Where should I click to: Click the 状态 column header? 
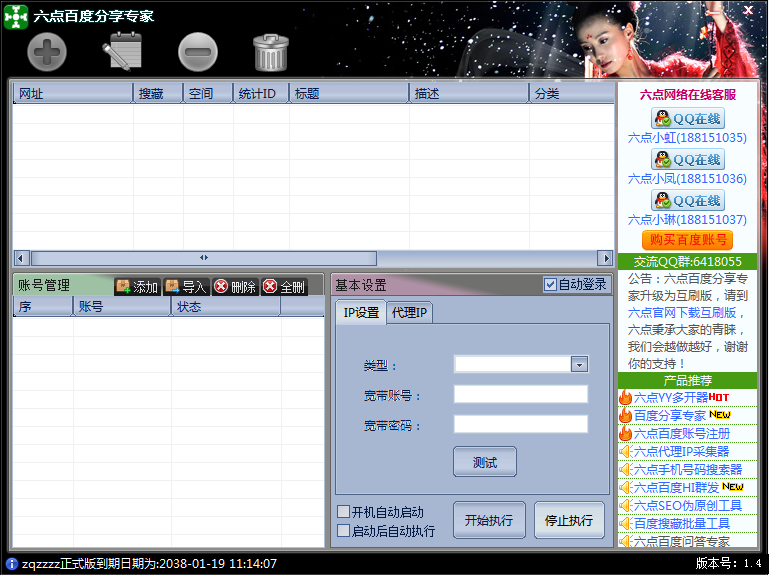[226, 307]
